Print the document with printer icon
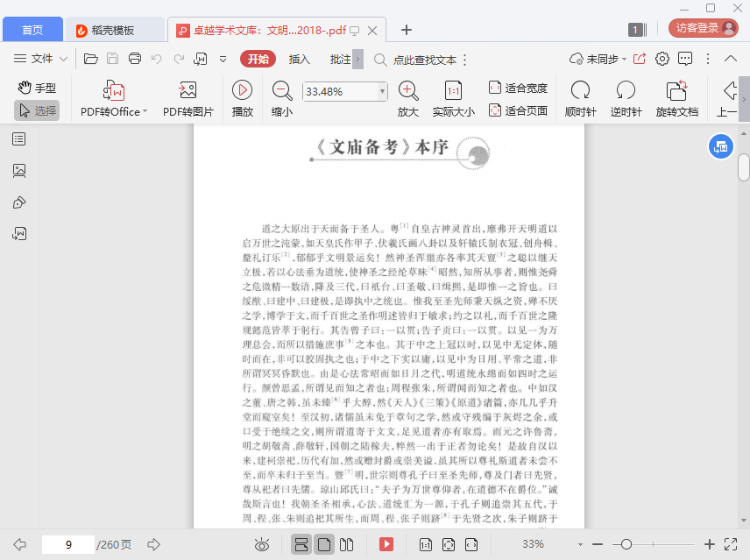Image resolution: width=750 pixels, height=560 pixels. 135,59
